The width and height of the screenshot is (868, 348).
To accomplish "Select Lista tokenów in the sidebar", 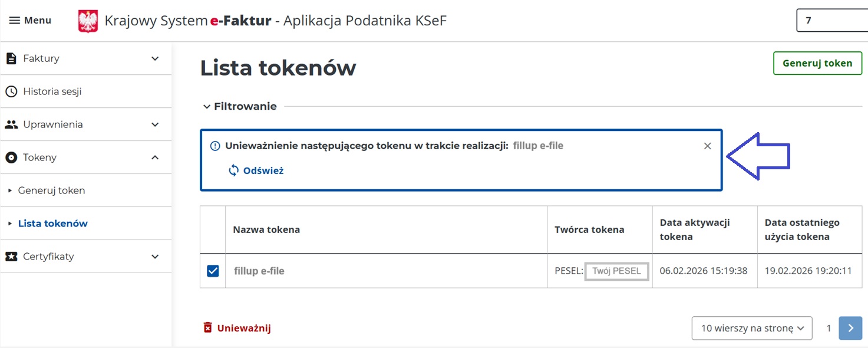I will [53, 224].
